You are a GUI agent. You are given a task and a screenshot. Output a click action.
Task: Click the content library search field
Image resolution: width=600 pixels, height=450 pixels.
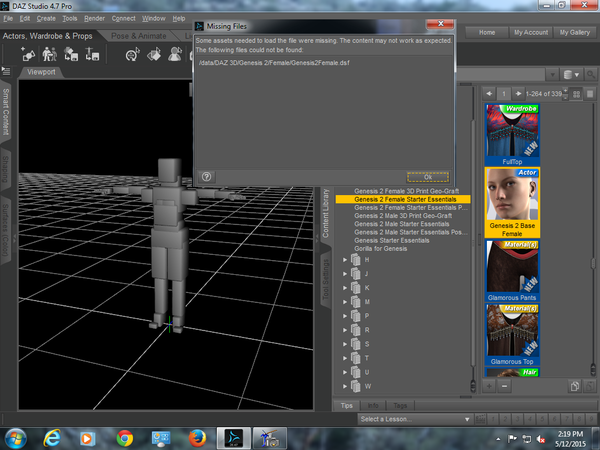click(x=501, y=75)
